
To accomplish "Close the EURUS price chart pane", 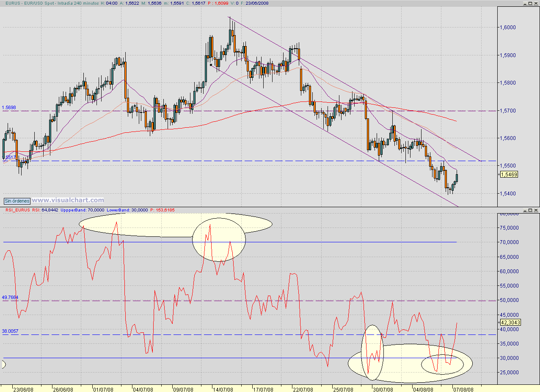I will [536, 3].
